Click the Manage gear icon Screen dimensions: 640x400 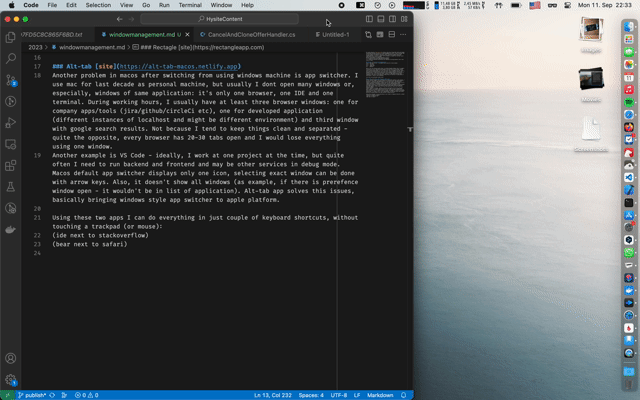pyautogui.click(x=11, y=380)
